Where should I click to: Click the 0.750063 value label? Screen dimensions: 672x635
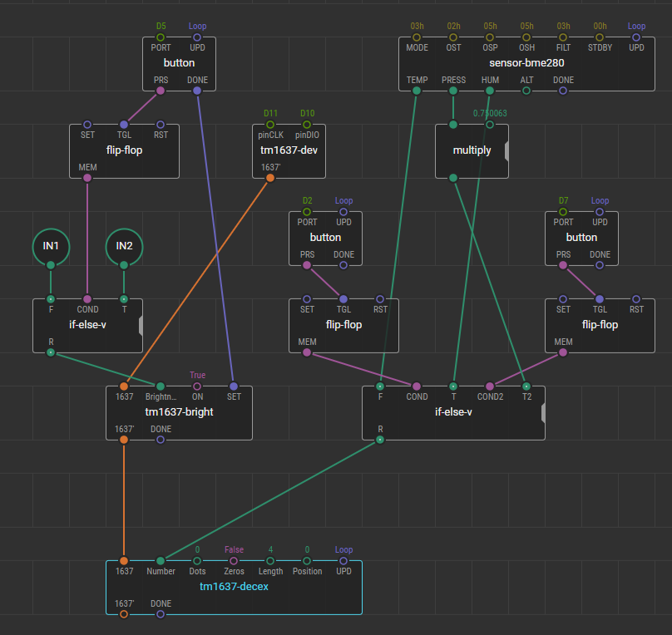[x=490, y=114]
